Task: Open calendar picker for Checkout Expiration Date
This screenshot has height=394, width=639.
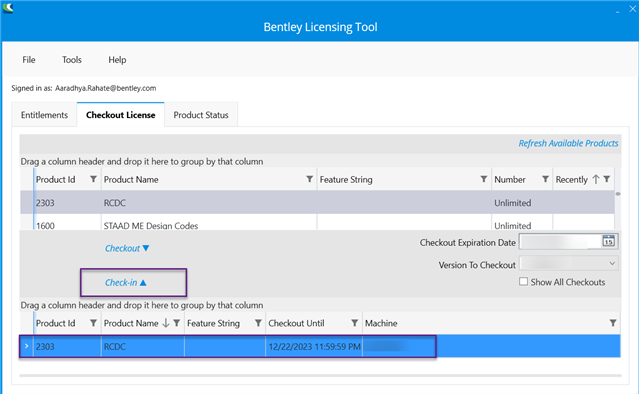Action: click(608, 241)
